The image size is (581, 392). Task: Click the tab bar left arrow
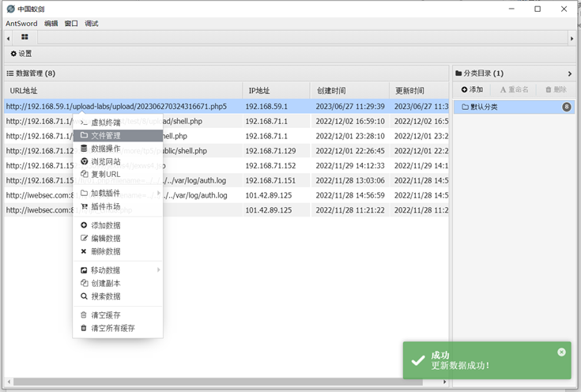(x=8, y=38)
